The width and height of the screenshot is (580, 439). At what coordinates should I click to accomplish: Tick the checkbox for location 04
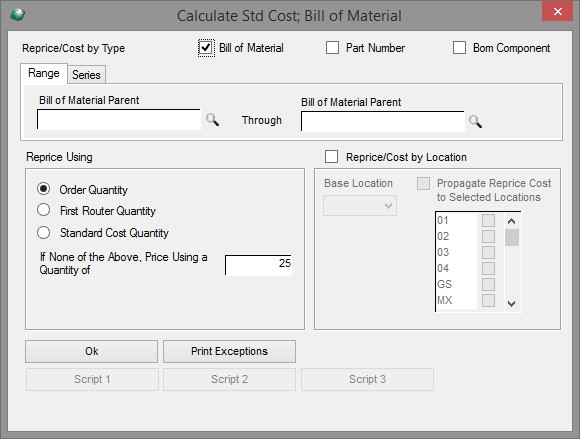tap(488, 268)
